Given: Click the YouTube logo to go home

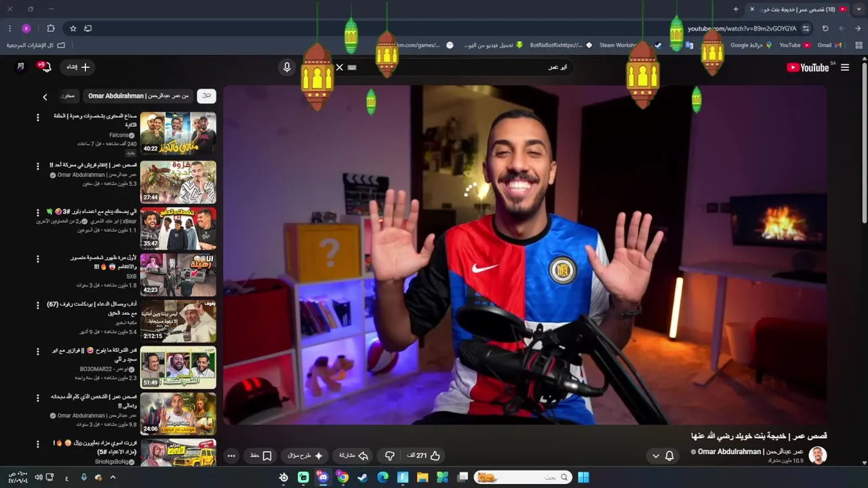Looking at the screenshot, I should (808, 67).
